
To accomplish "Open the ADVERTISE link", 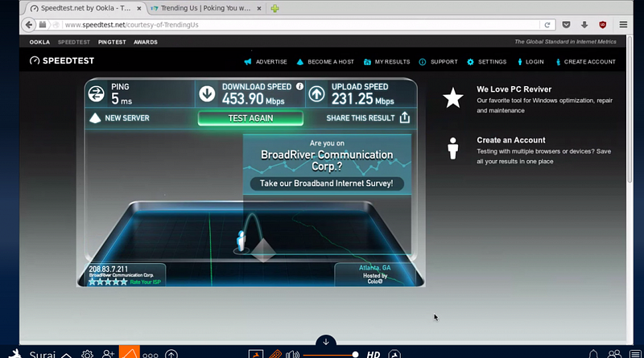I will pyautogui.click(x=266, y=62).
